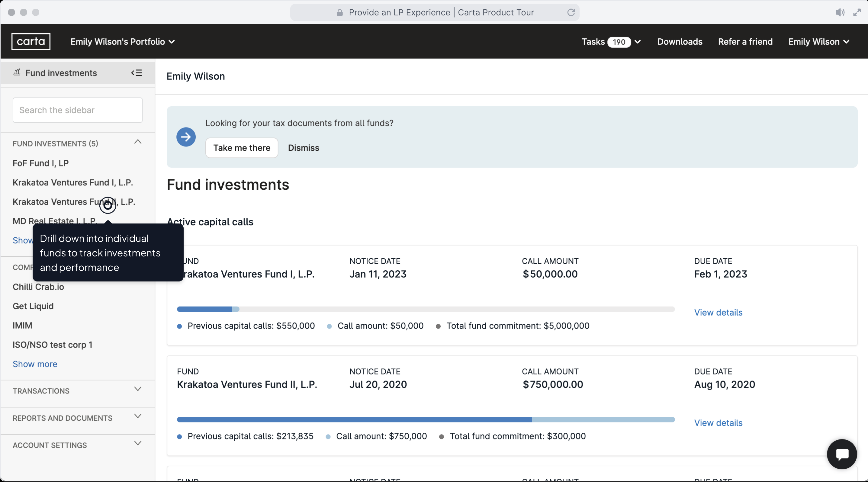View details for Krakatoa Ventures Fund II call
Viewport: 868px width, 482px height.
718,423
